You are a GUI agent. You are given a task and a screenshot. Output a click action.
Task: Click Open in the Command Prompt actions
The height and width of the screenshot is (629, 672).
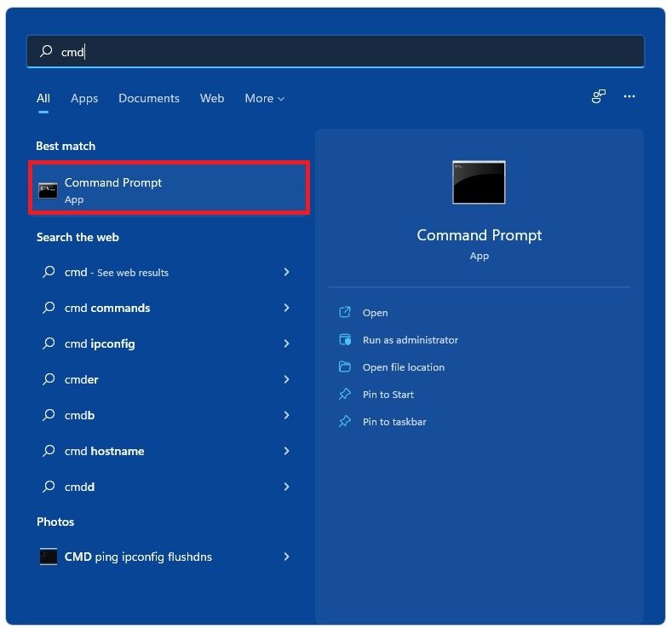(x=375, y=313)
